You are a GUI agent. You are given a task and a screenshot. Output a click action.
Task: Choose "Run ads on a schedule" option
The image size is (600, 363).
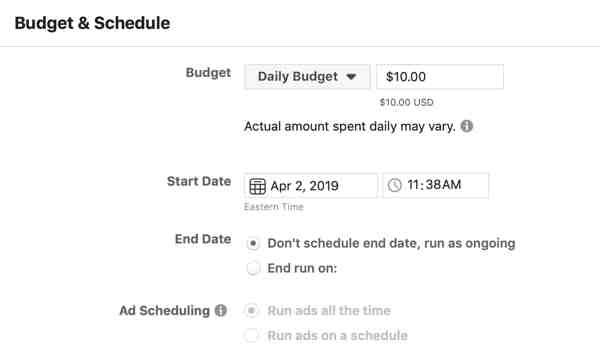coord(252,335)
